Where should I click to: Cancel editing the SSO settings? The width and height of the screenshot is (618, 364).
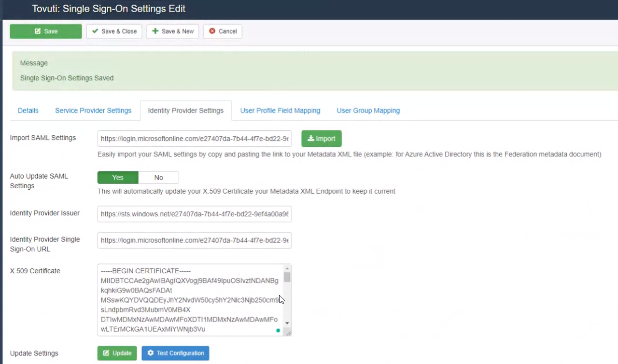pos(223,31)
